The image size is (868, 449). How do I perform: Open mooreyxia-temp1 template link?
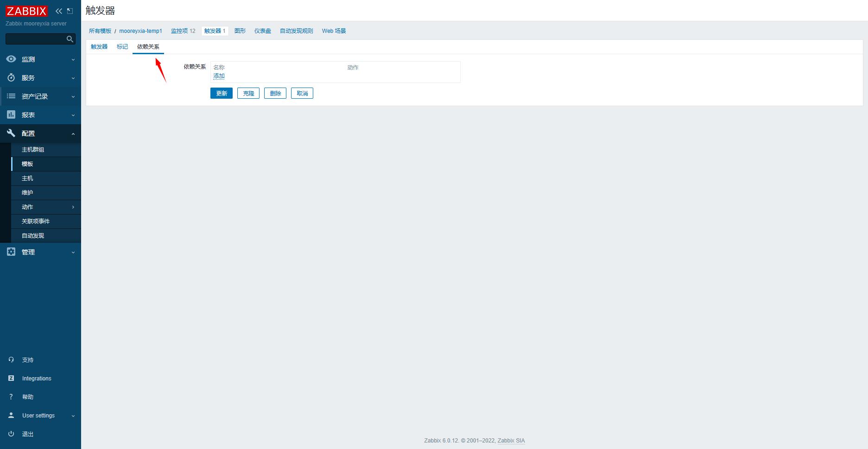click(141, 31)
